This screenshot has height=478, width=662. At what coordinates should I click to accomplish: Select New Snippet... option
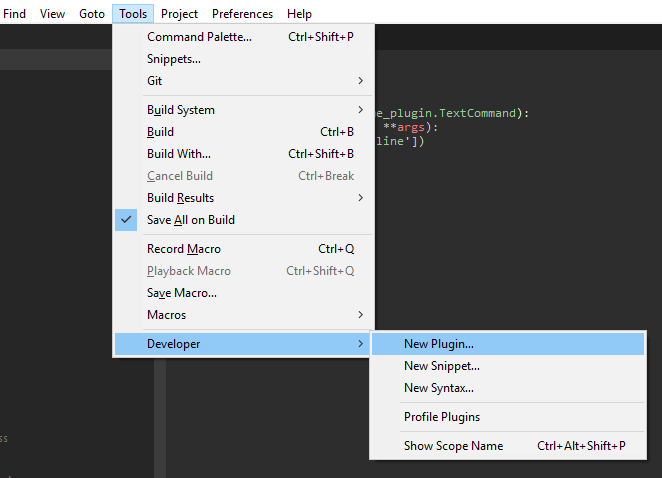coord(441,366)
